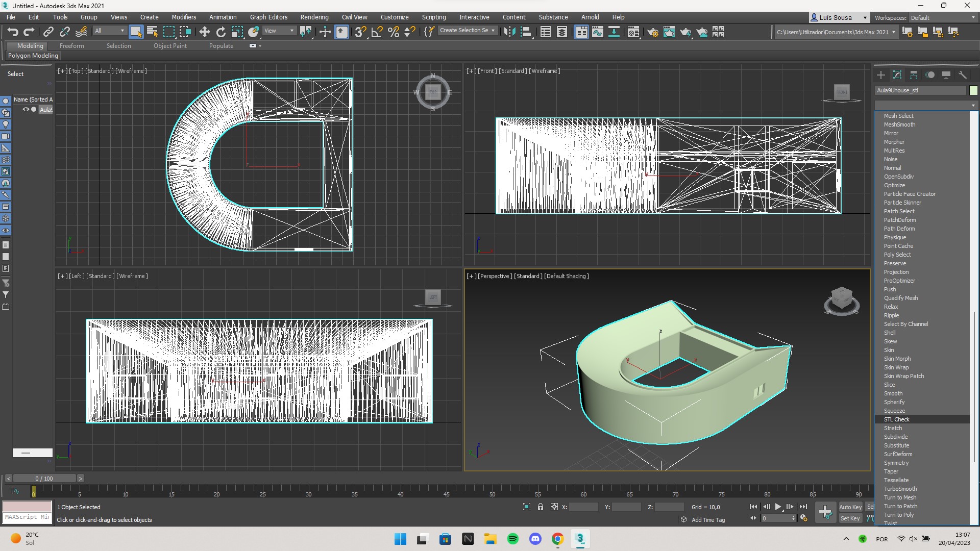Image resolution: width=980 pixels, height=551 pixels.
Task: Toggle Selection Lock padlock
Action: point(541,507)
